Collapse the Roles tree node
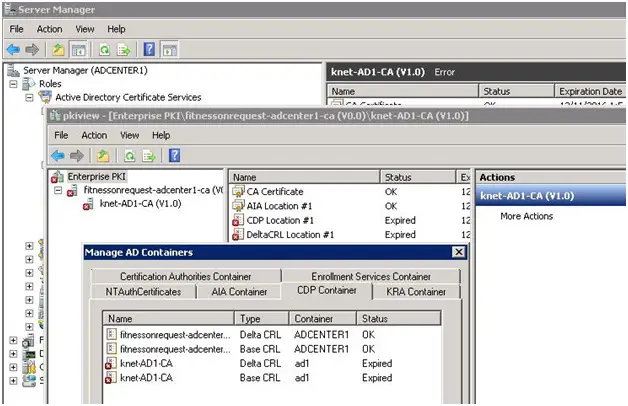Image resolution: width=628 pixels, height=406 pixels. [x=14, y=84]
